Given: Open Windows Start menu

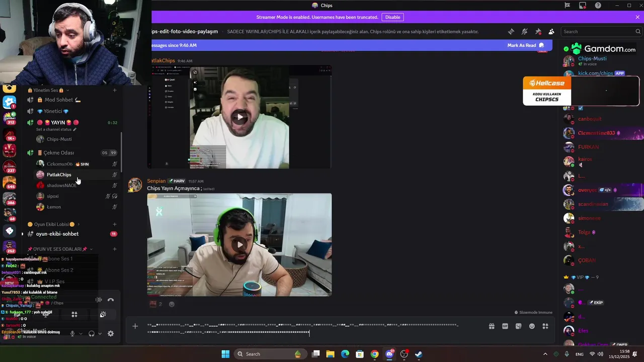Looking at the screenshot, I should [x=225, y=354].
